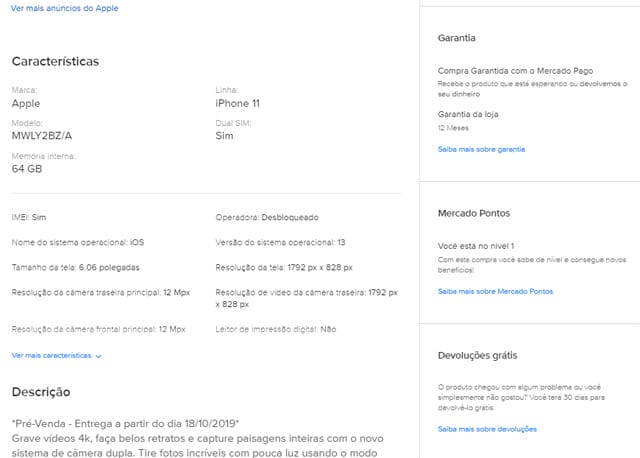Click the internal memory value '64 GB'
The image size is (640, 458).
point(27,169)
